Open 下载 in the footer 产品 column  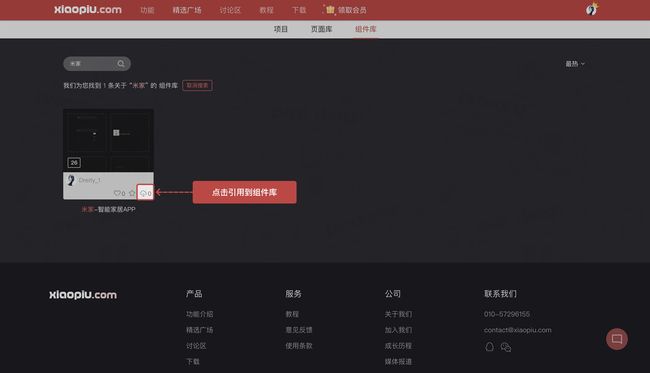[193, 361]
